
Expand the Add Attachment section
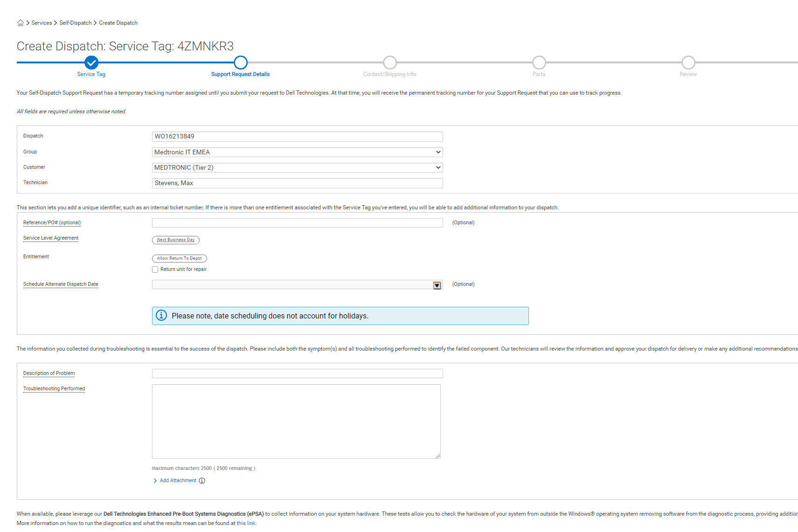tap(178, 481)
